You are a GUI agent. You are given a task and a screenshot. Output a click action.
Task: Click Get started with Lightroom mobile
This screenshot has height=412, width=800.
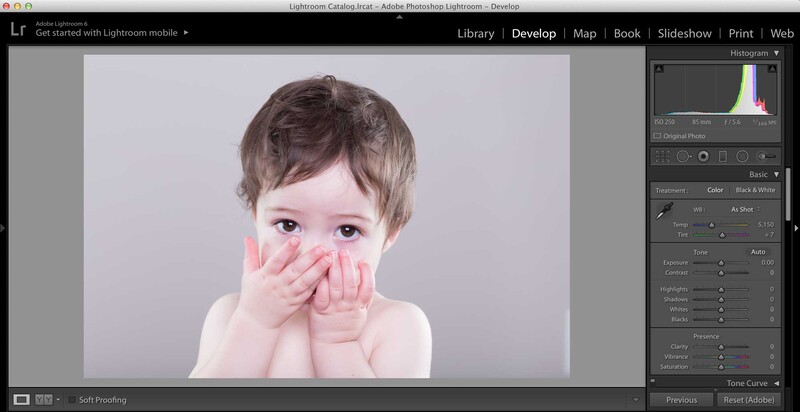click(x=107, y=33)
